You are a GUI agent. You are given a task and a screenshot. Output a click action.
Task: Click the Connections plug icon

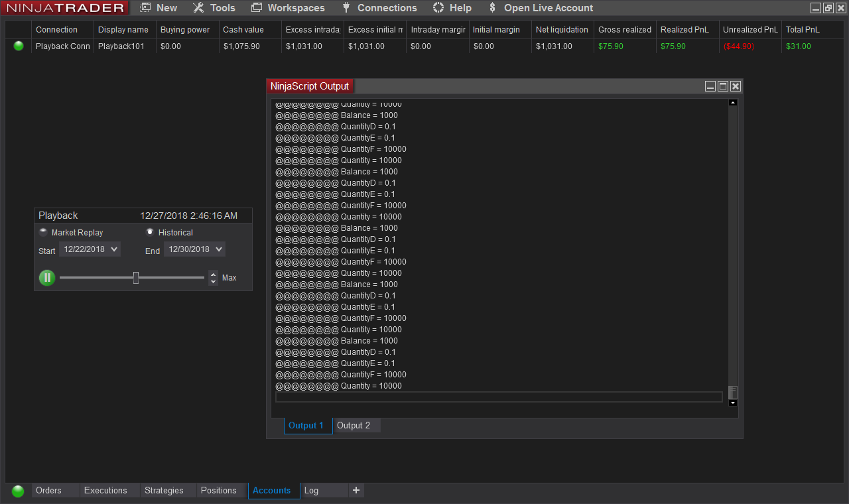point(346,8)
